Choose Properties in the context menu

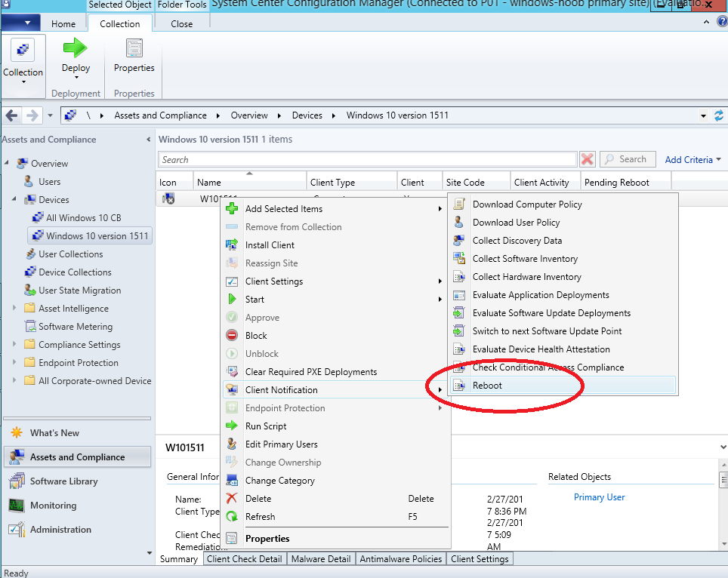coord(335,538)
